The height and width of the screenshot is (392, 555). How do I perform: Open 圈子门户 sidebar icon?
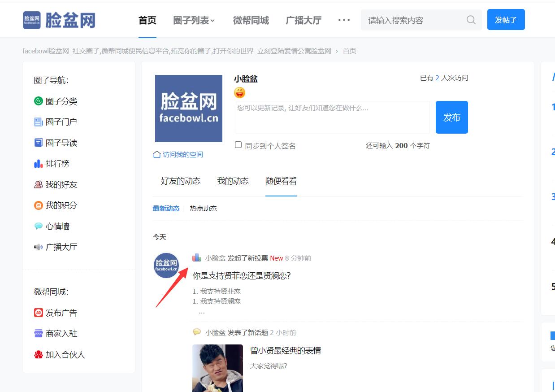(39, 122)
